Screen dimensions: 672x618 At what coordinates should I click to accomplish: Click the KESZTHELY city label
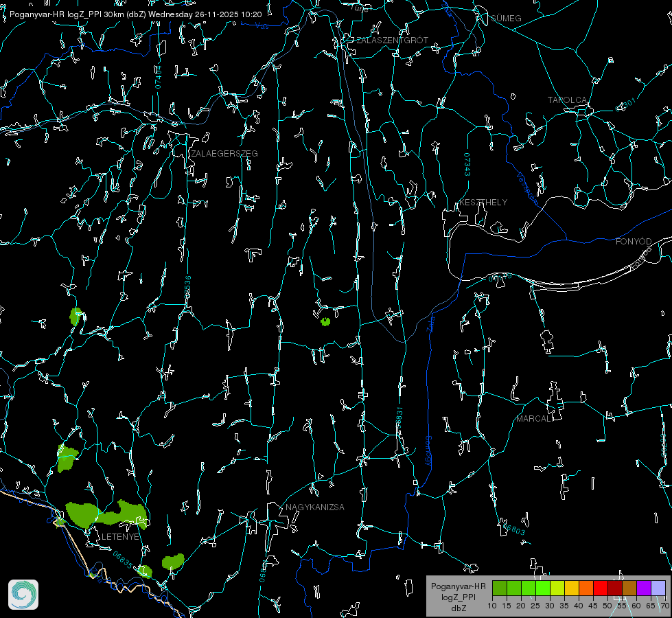pyautogui.click(x=483, y=202)
